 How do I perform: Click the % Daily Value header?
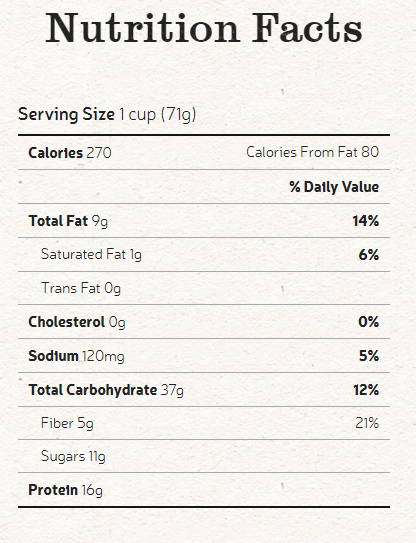334,187
